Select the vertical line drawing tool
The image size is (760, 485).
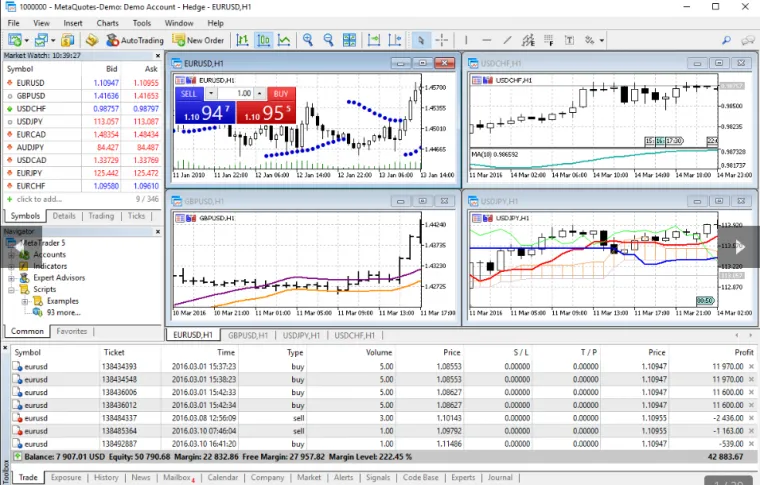pyautogui.click(x=466, y=40)
